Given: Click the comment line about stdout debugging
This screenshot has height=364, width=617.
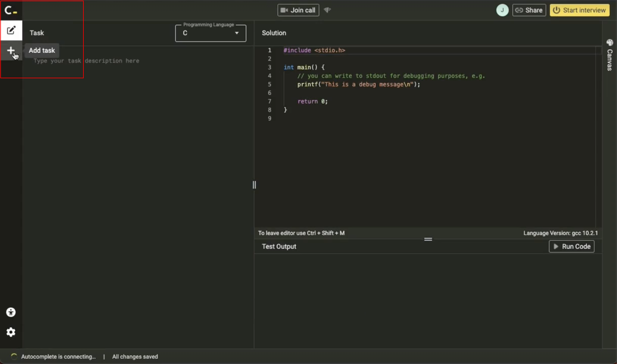Looking at the screenshot, I should coord(391,76).
